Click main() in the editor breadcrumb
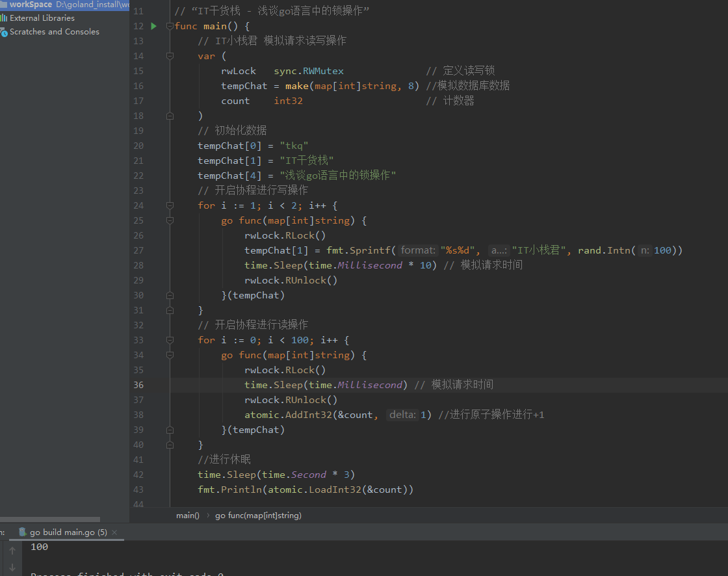This screenshot has height=576, width=728. pyautogui.click(x=188, y=516)
